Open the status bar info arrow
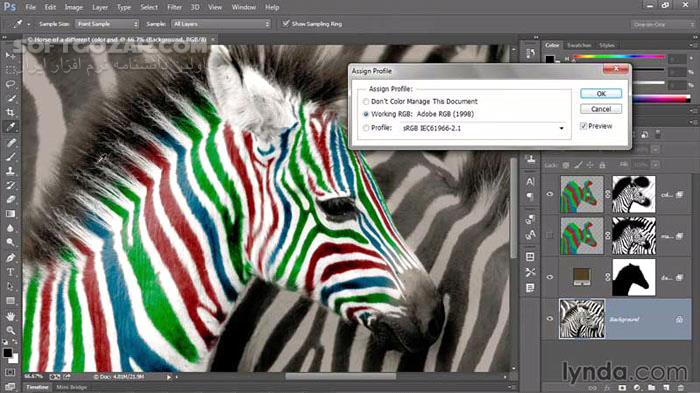Viewport: 700px width, 393px height. 169,377
